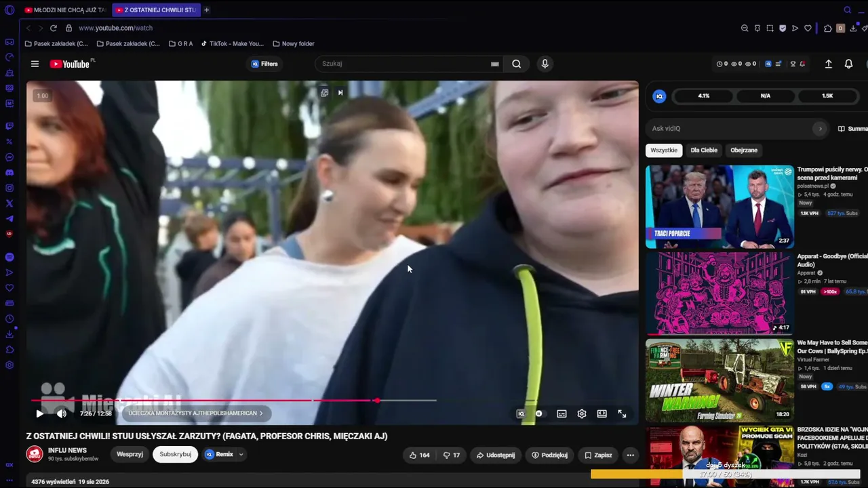The height and width of the screenshot is (488, 868).
Task: Click the search magnifier button
Action: pos(517,64)
